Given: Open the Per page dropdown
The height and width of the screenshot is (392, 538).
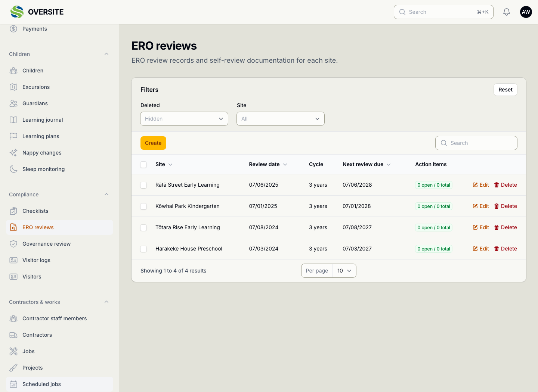Looking at the screenshot, I should click(344, 271).
